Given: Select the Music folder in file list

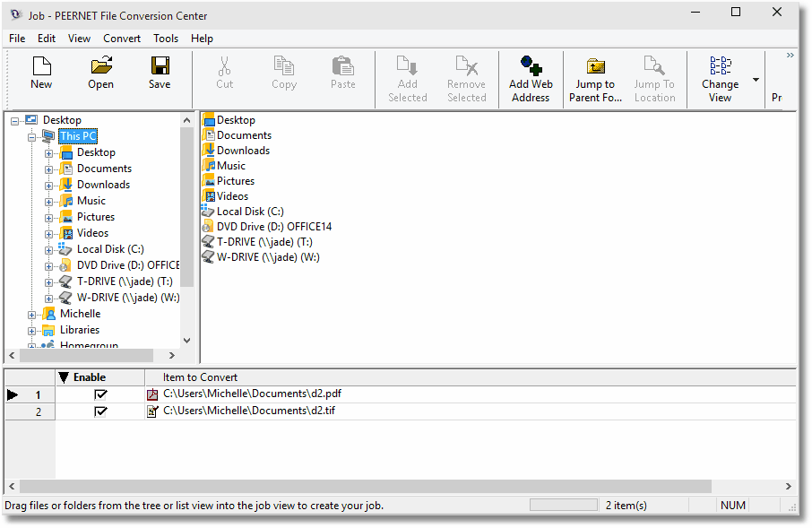Looking at the screenshot, I should click(x=224, y=166).
